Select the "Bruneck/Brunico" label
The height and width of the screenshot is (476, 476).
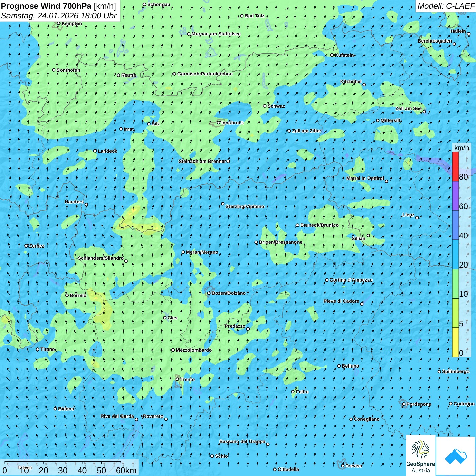[320, 225]
